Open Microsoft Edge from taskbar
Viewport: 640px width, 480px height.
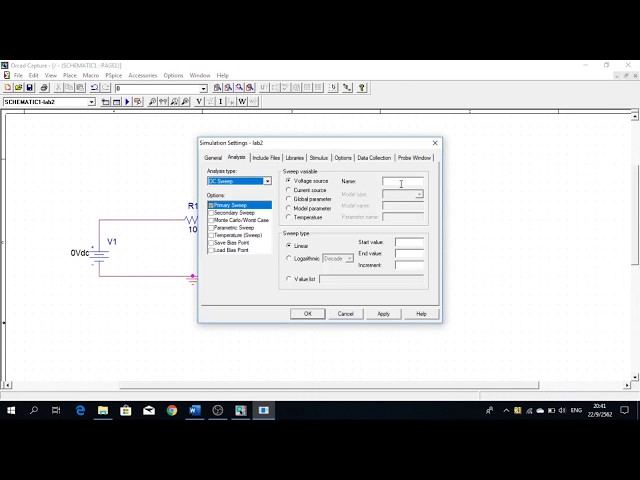[80, 411]
